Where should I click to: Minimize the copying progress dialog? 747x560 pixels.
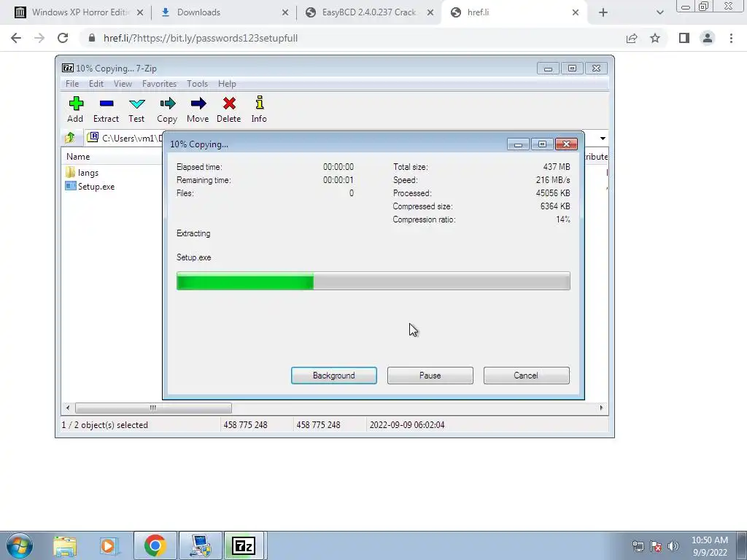[518, 144]
